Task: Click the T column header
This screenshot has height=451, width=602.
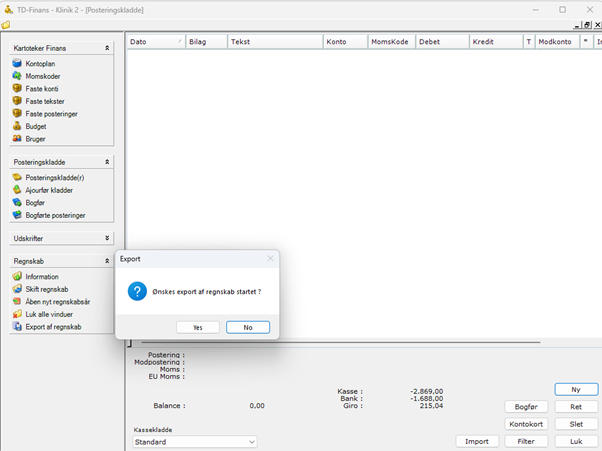Action: [529, 42]
